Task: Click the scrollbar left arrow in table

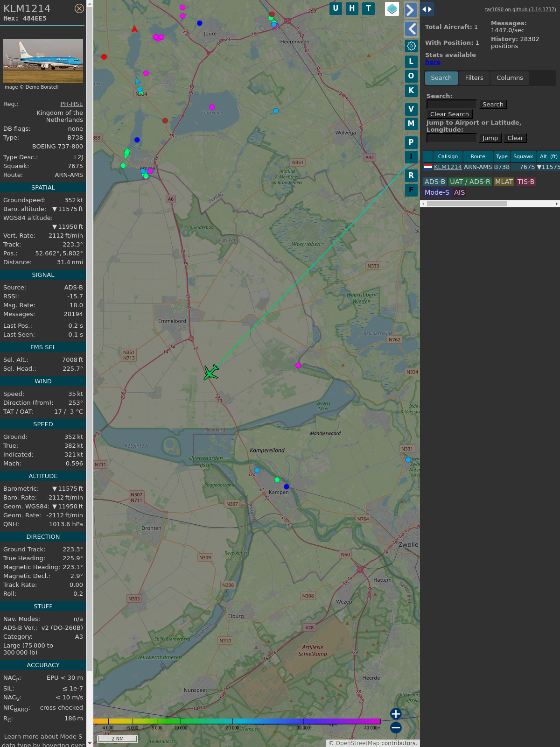Action: pos(423,204)
